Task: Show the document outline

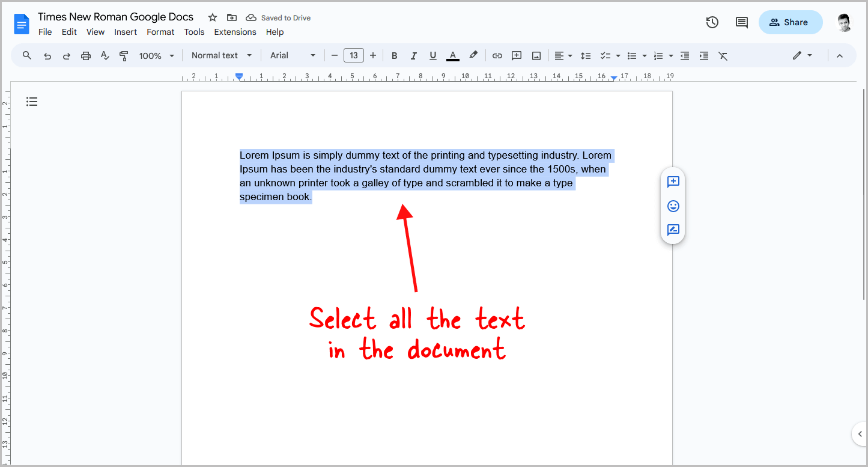Action: point(32,101)
